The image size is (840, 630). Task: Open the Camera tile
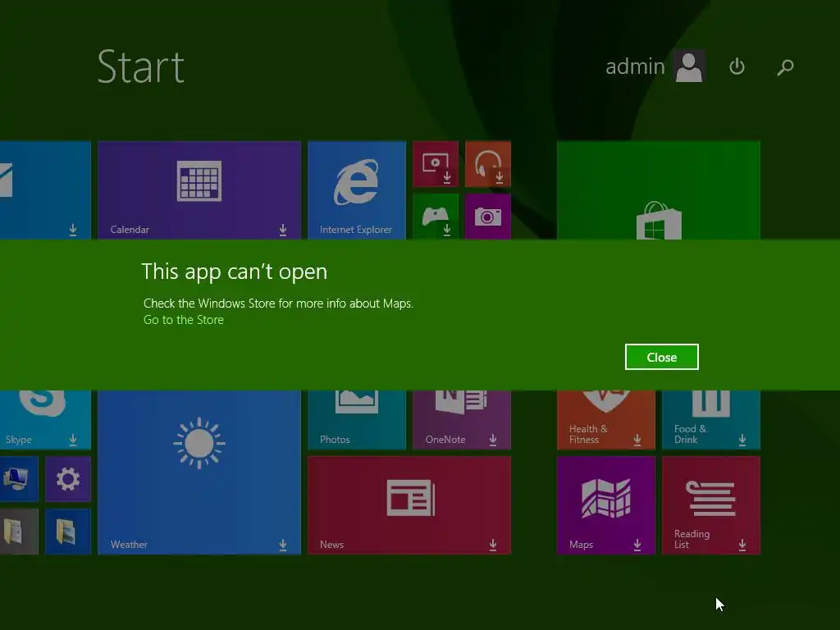pos(488,217)
